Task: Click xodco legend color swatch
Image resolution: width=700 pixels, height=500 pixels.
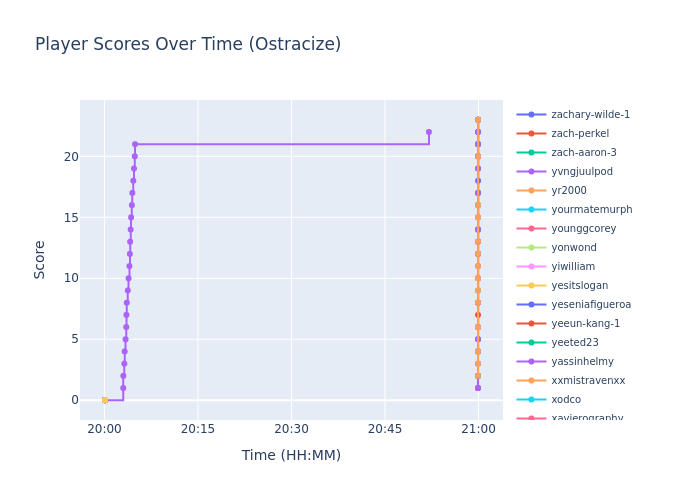Action: [531, 400]
